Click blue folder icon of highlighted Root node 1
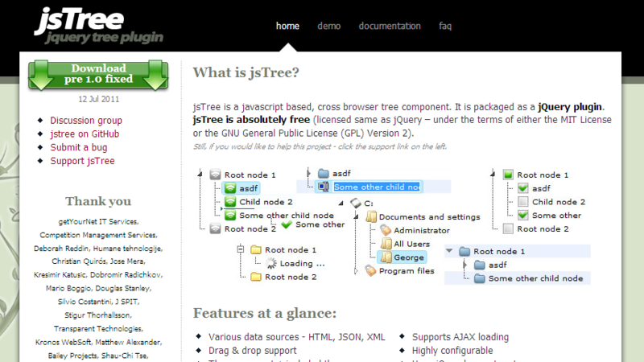Image resolution: width=644 pixels, height=362 pixels. (x=464, y=251)
